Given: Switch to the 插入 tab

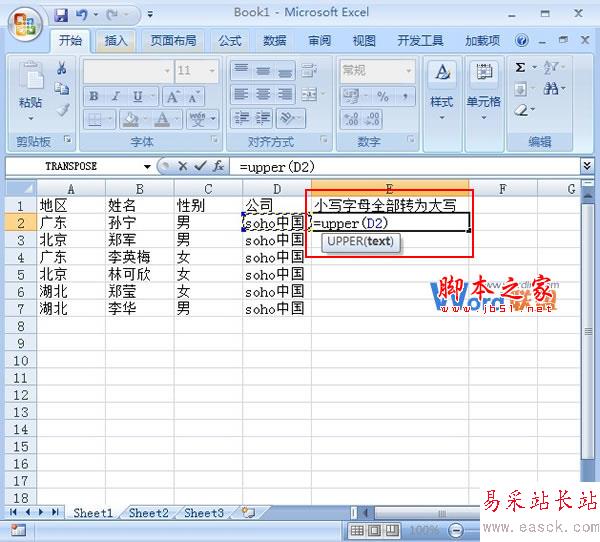Looking at the screenshot, I should 116,40.
